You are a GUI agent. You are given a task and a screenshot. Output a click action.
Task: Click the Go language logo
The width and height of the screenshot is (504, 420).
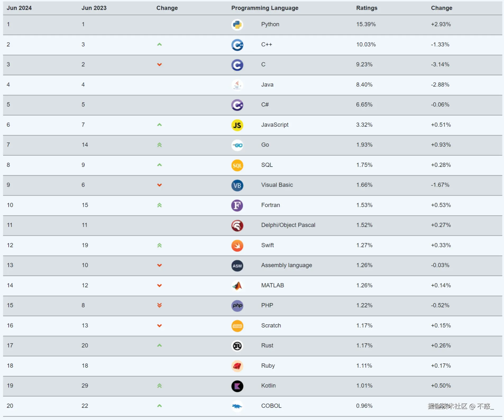pos(237,145)
